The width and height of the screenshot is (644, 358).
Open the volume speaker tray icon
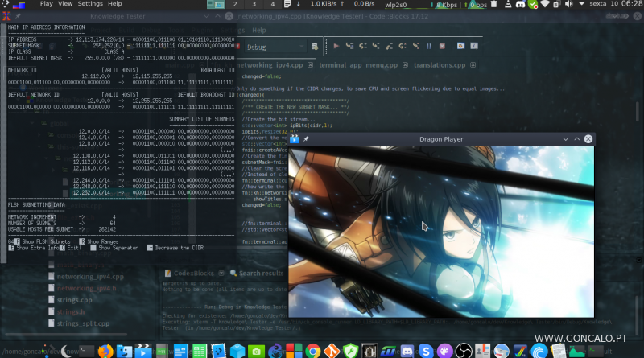[569, 4]
